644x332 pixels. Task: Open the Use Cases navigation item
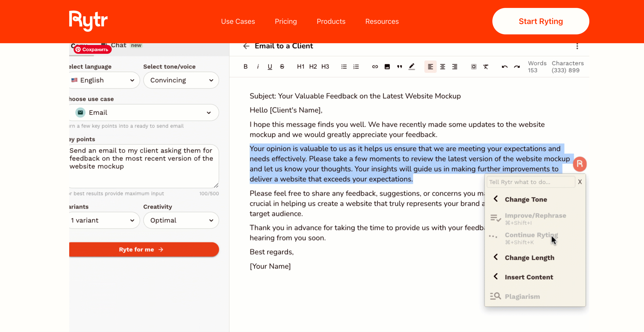(238, 21)
